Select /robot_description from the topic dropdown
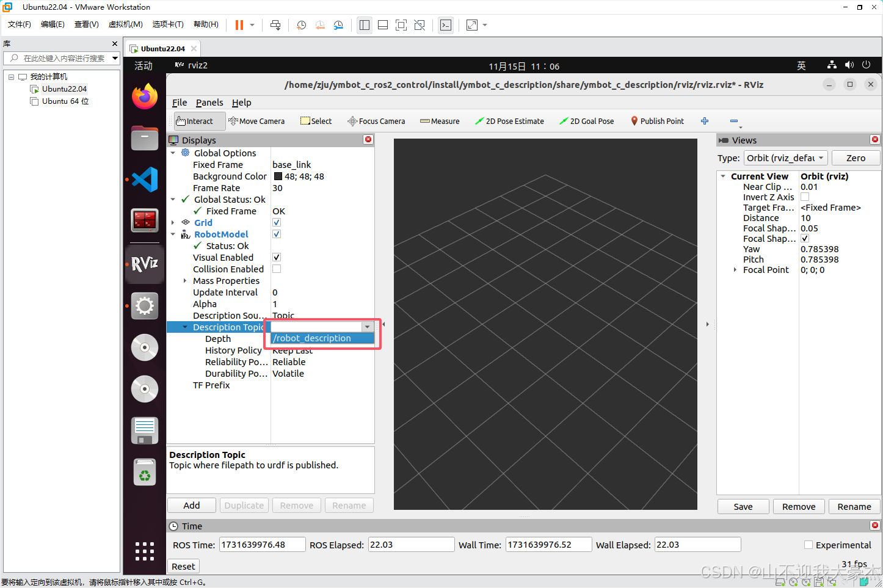Image resolution: width=883 pixels, height=588 pixels. point(312,338)
